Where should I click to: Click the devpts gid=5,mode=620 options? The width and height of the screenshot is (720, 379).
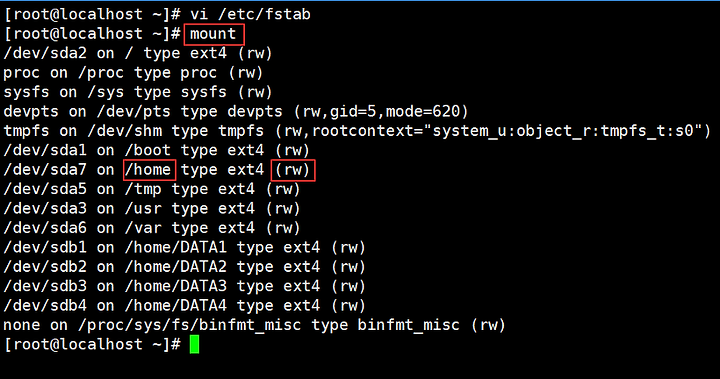381,112
